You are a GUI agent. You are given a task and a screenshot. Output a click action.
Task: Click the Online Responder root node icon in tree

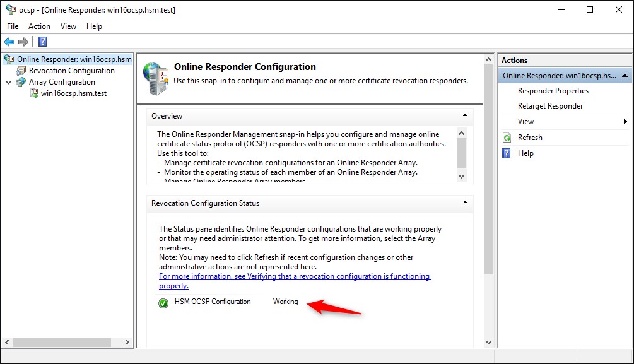click(x=9, y=59)
